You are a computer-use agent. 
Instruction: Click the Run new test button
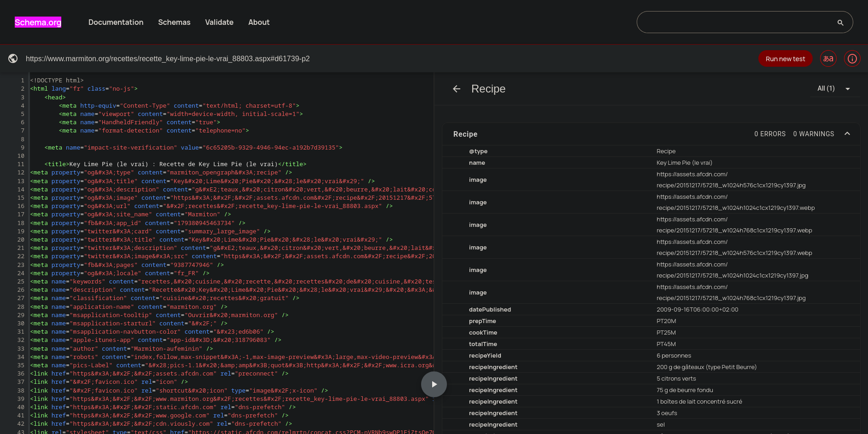785,58
